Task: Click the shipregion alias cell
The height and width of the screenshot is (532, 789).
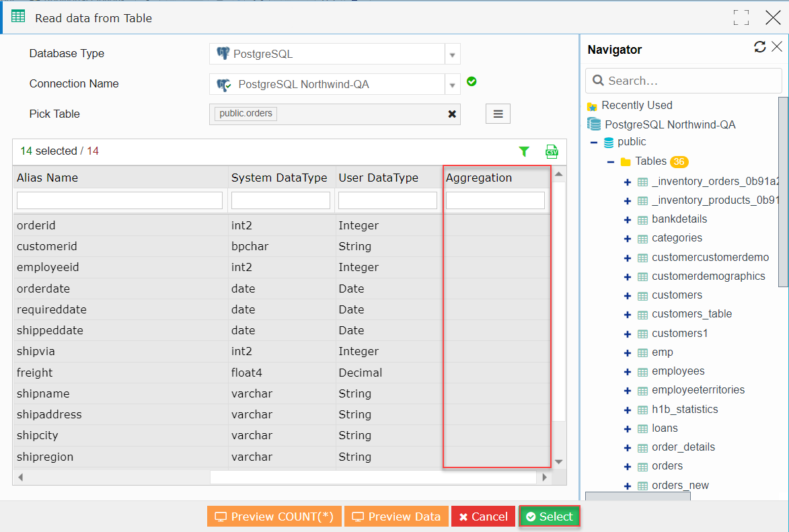Action: [x=121, y=457]
